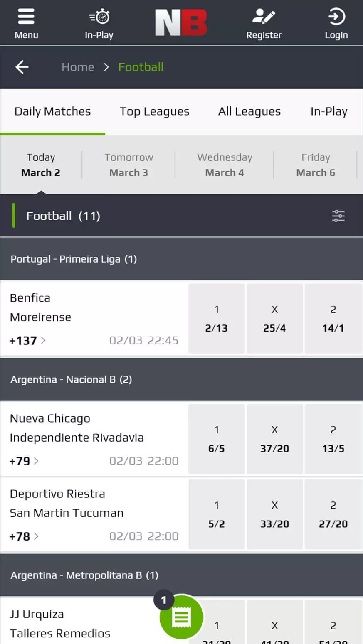Open the green bet slip button
This screenshot has height=644, width=363.
click(x=181, y=617)
